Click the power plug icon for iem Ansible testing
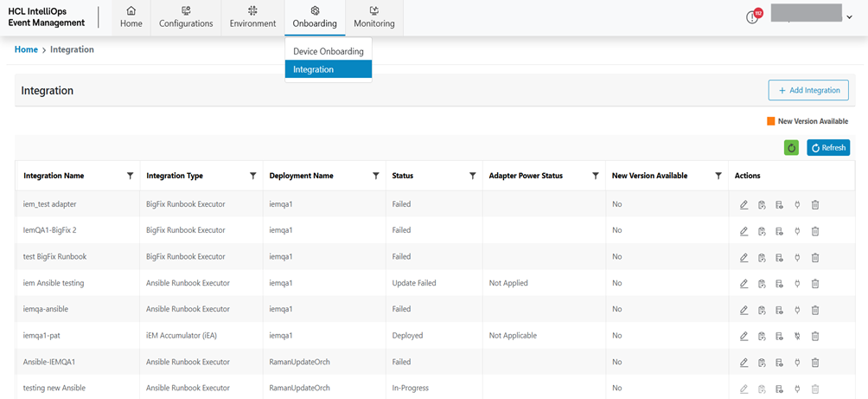The width and height of the screenshot is (868, 399). click(x=797, y=284)
